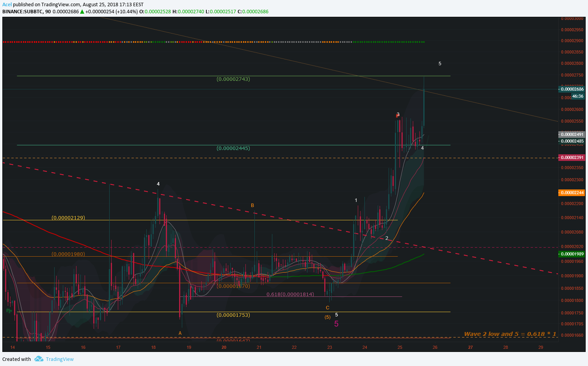The width and height of the screenshot is (588, 366).
Task: Click the white wave 2 label
Action: pyautogui.click(x=387, y=238)
